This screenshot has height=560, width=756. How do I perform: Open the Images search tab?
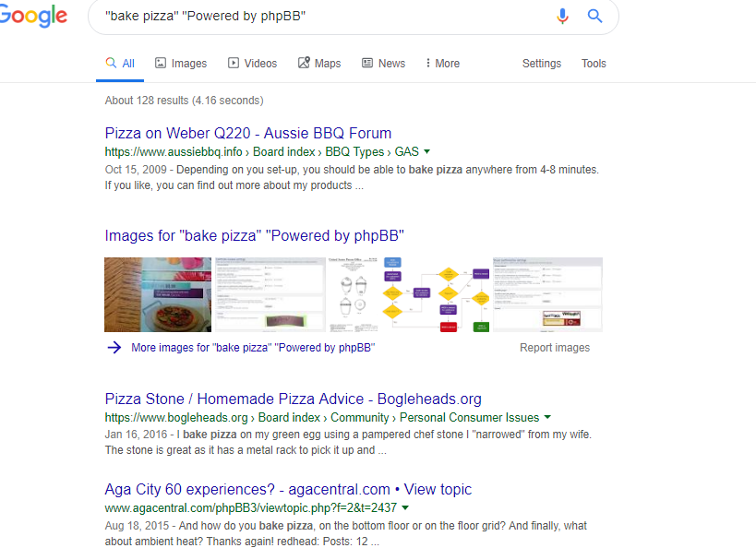[181, 63]
